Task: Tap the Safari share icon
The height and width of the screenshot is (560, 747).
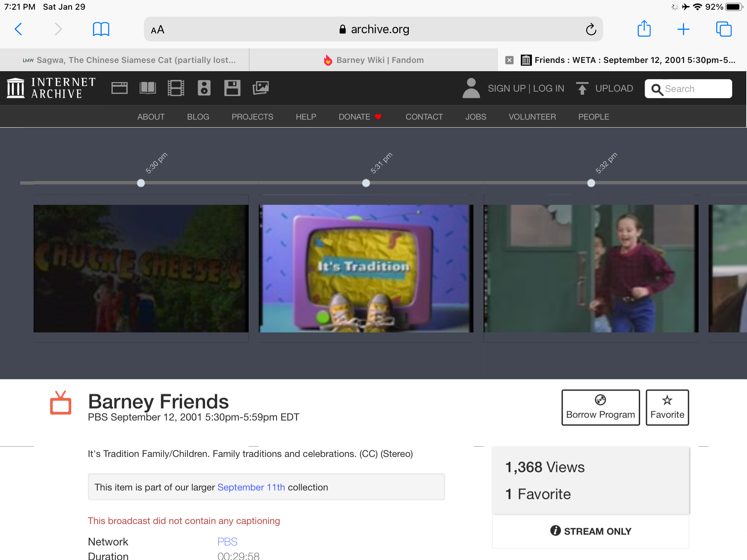Action: pyautogui.click(x=644, y=29)
